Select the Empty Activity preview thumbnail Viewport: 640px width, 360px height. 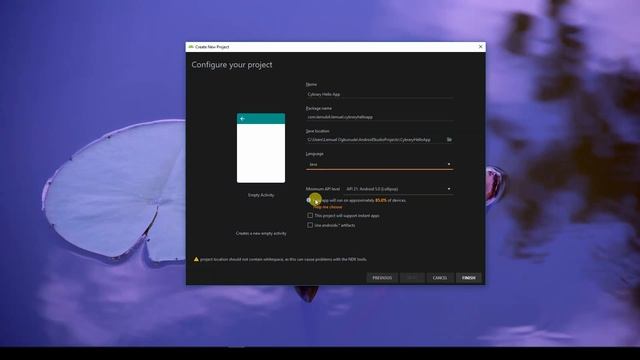pos(261,148)
